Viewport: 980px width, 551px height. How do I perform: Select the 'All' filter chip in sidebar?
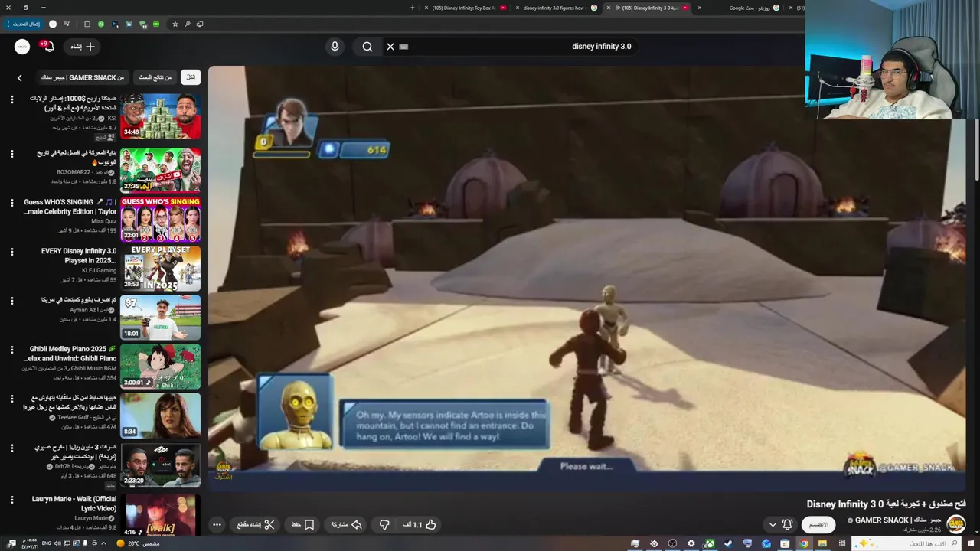point(191,77)
